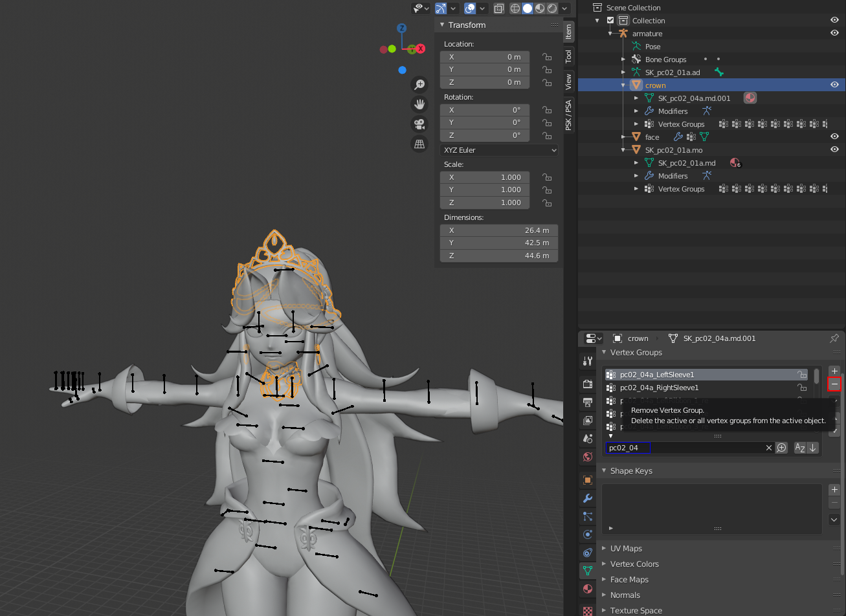This screenshot has height=616, width=846.
Task: Switch to the Tool sidebar tab
Action: [569, 56]
